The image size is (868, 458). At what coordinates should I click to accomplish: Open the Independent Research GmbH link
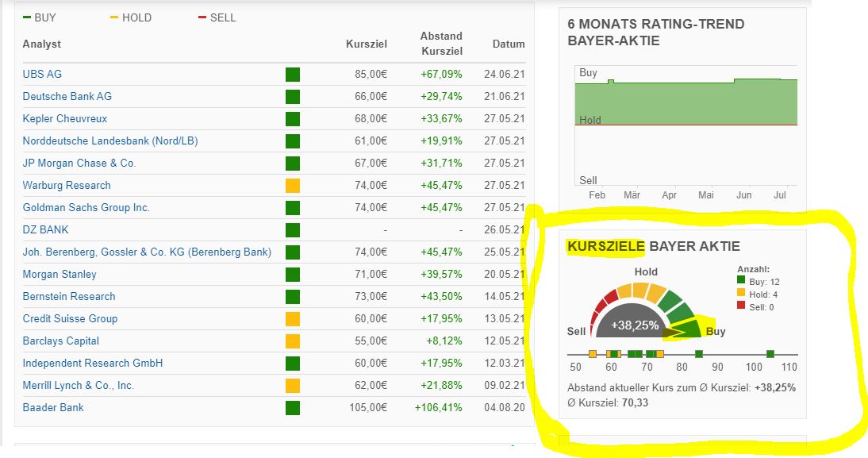pos(93,363)
